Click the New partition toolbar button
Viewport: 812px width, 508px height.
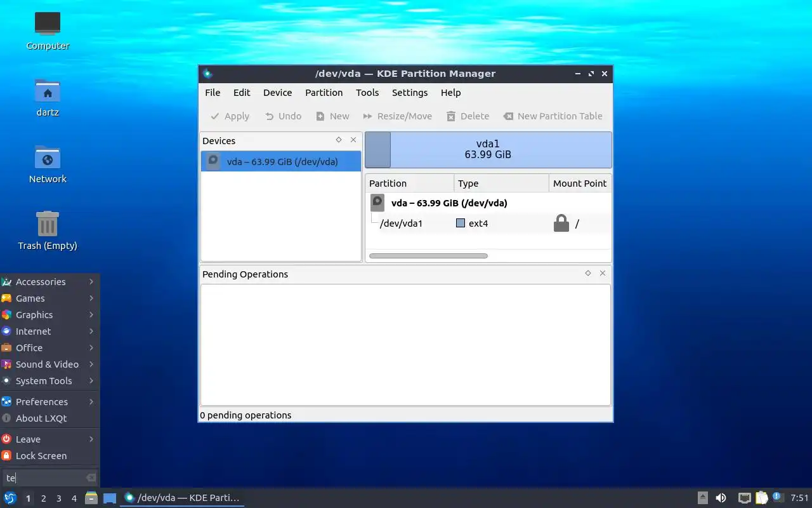(332, 116)
